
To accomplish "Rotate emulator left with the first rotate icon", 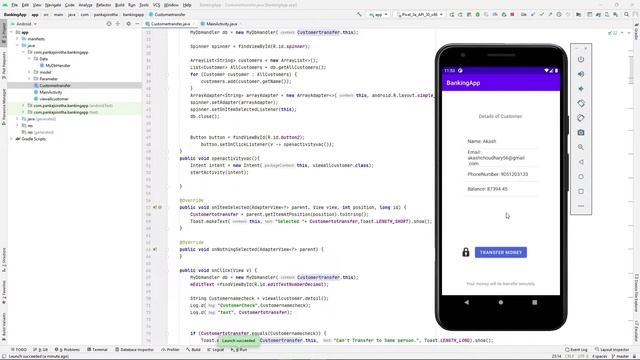I will [x=581, y=104].
